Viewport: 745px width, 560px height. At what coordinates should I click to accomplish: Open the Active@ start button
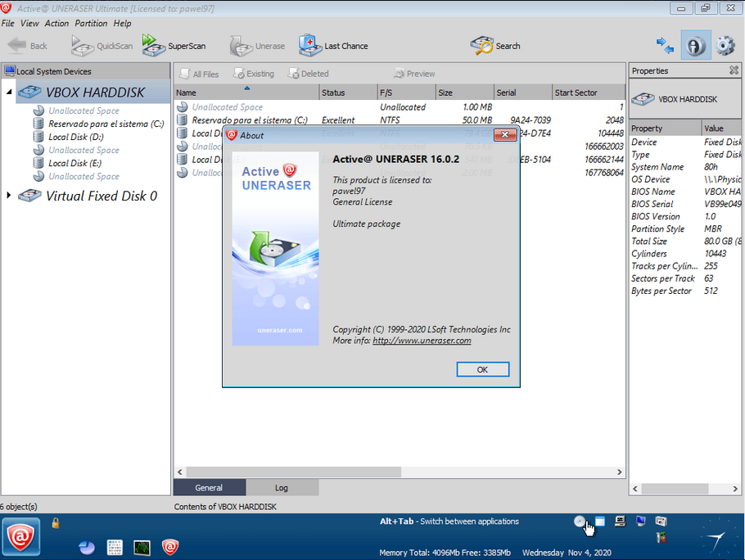point(21,537)
